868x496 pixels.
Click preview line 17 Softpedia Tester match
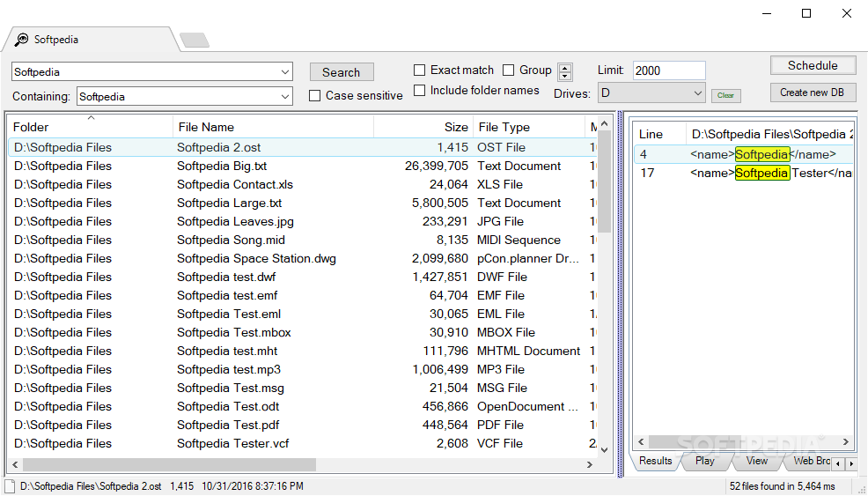[x=744, y=173]
